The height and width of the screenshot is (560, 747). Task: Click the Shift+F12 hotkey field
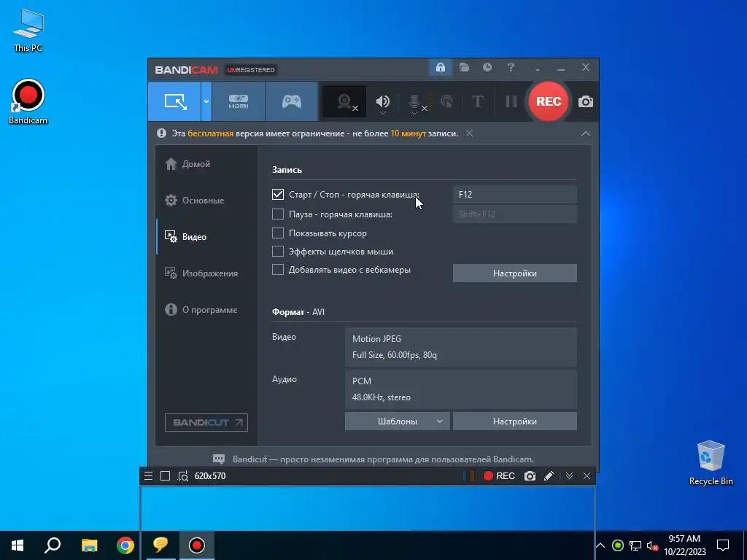point(514,214)
